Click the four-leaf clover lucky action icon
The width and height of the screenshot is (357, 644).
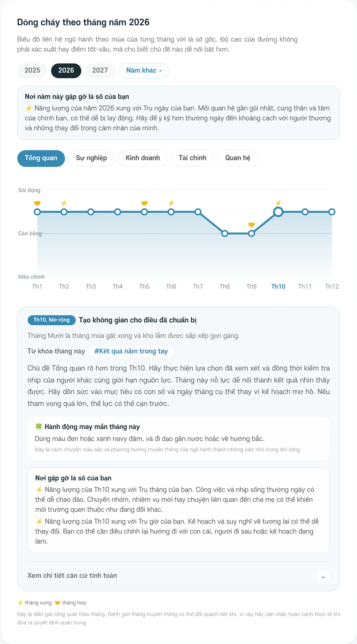tap(39, 426)
